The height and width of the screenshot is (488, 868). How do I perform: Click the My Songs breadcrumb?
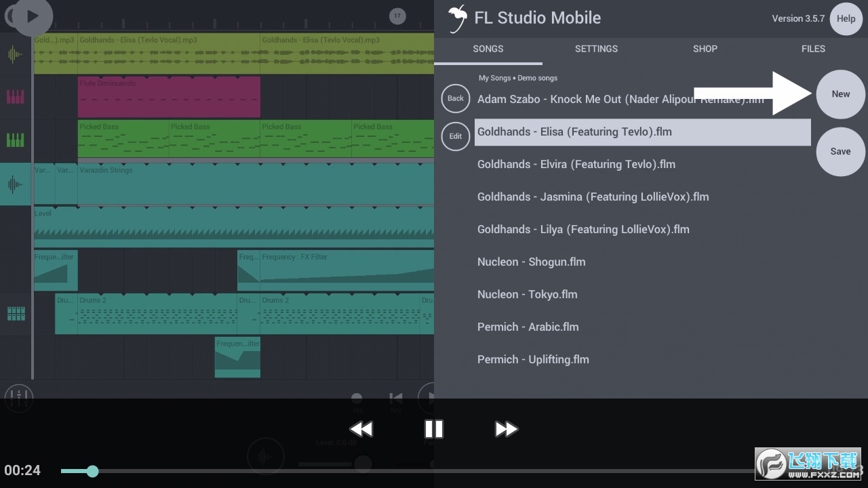(494, 78)
